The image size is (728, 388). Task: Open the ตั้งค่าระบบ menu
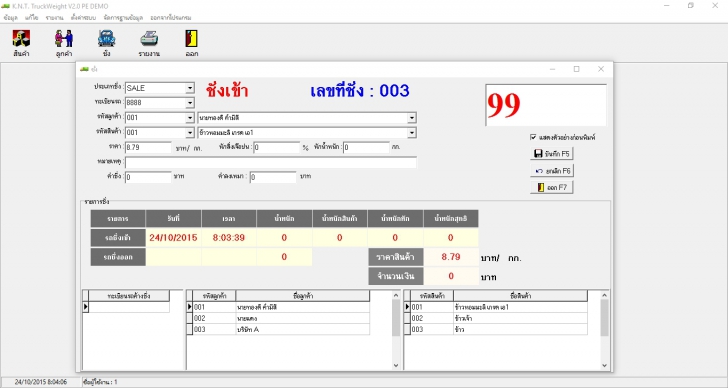[83, 18]
